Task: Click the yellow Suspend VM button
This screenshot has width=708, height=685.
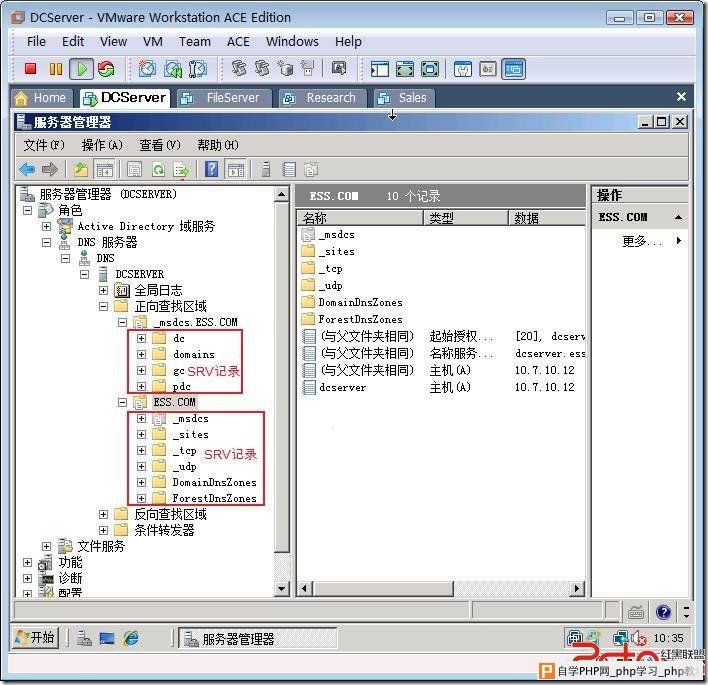Action: [56, 69]
